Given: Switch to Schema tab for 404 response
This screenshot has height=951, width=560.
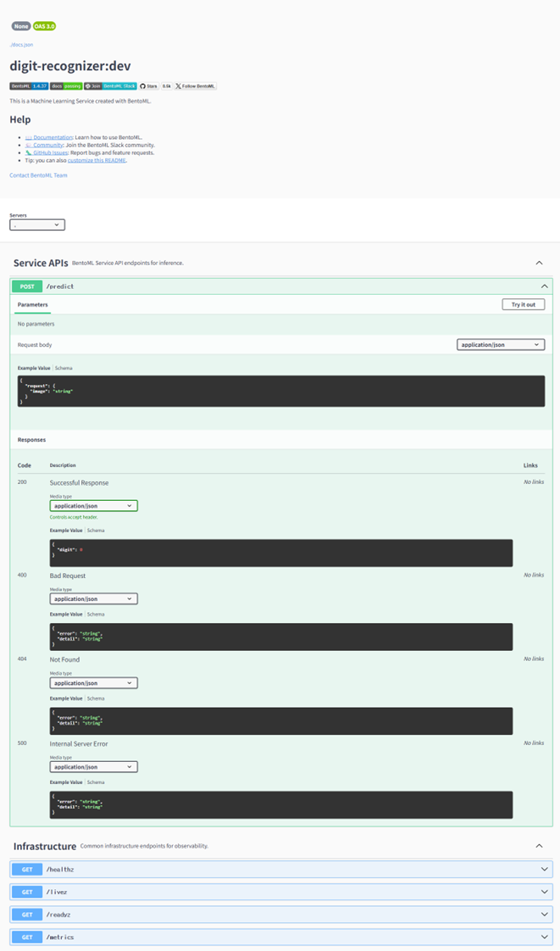Looking at the screenshot, I should [x=96, y=698].
